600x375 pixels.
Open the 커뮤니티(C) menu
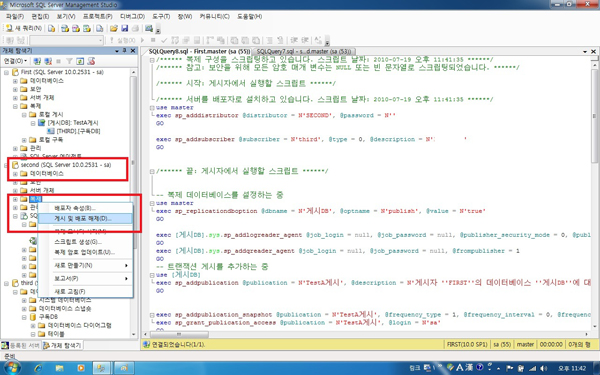[214, 16]
